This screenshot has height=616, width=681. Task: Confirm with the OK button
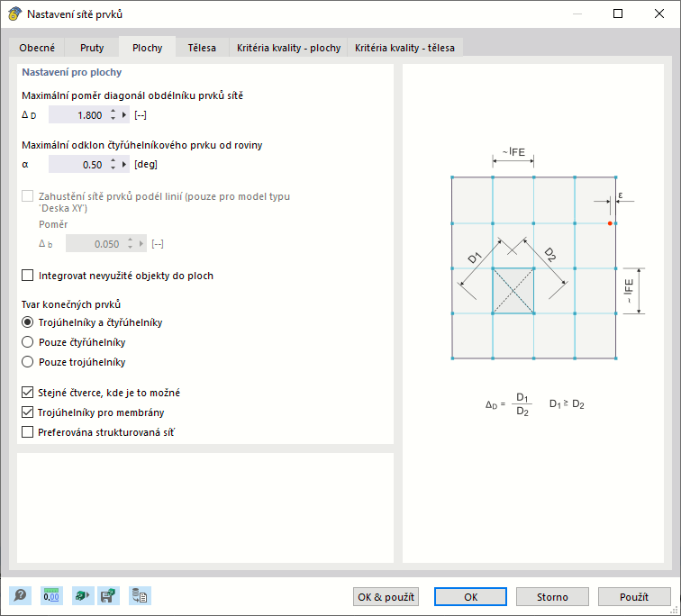coord(470,597)
